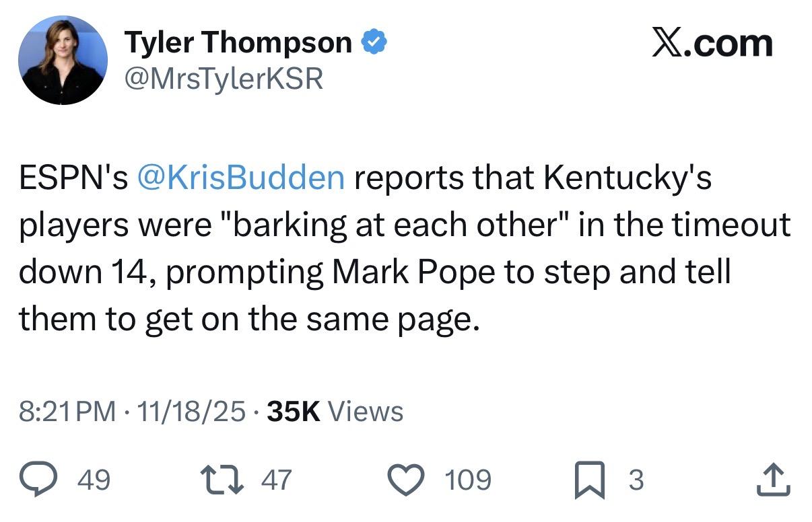Viewport: 812px width, 522px height.
Task: Like the tweet with the heart icon
Action: (x=409, y=480)
